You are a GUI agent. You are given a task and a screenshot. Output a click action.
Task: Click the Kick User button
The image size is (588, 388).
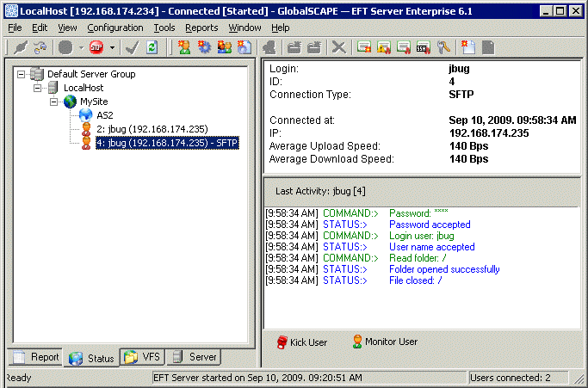(302, 342)
